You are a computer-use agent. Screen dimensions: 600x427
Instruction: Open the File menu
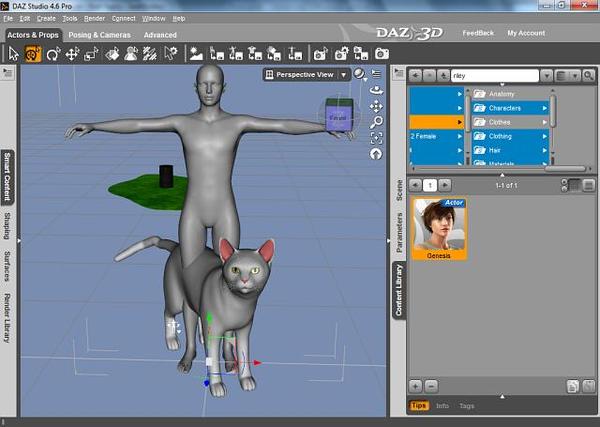tap(8, 18)
